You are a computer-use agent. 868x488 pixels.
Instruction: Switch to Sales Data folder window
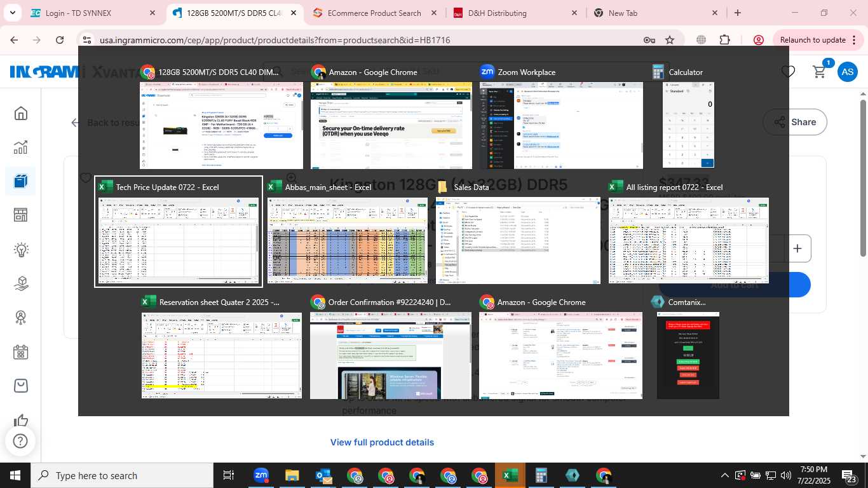pyautogui.click(x=518, y=232)
